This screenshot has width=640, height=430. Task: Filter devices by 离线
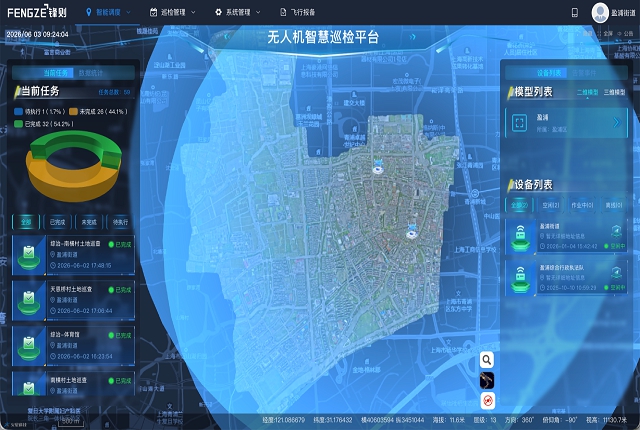(614, 205)
